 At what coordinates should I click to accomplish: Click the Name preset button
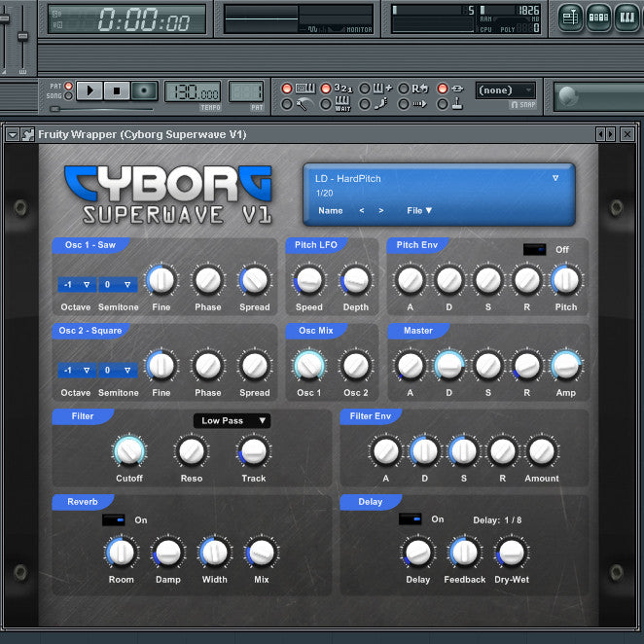tap(330, 211)
